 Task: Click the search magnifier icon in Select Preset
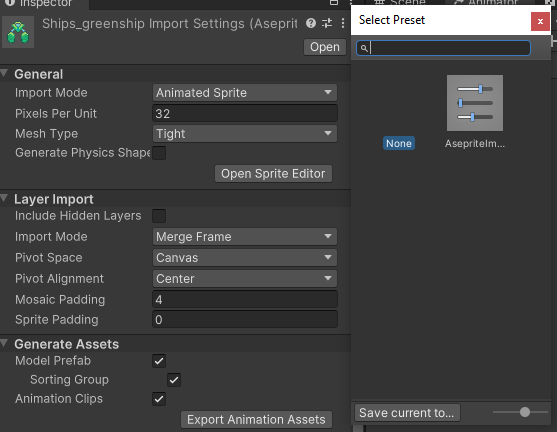tap(364, 48)
